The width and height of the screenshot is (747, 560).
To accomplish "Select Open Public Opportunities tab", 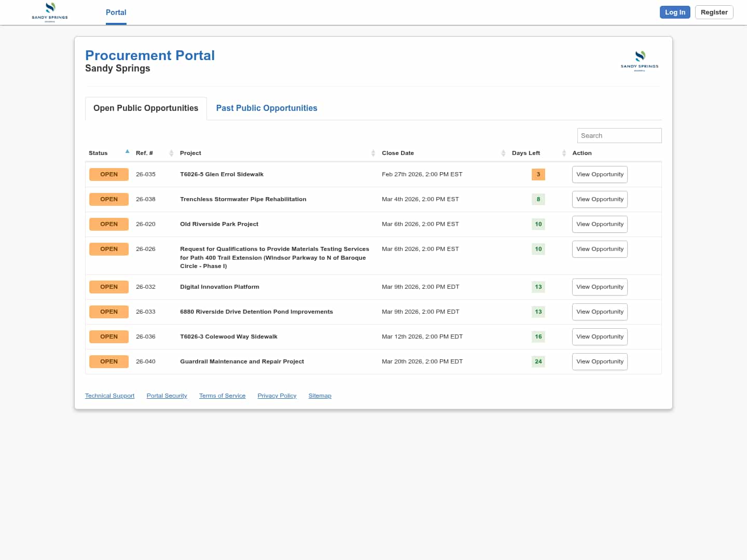I will pos(146,108).
